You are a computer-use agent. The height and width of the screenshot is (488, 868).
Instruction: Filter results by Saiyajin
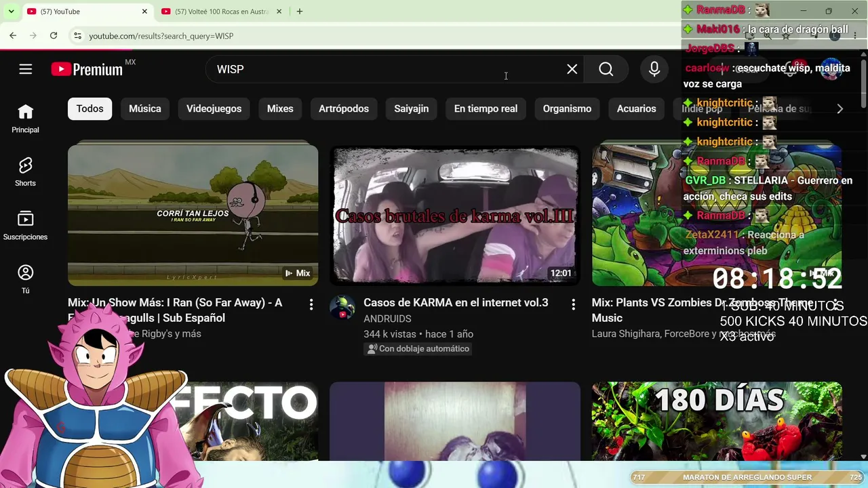click(412, 108)
